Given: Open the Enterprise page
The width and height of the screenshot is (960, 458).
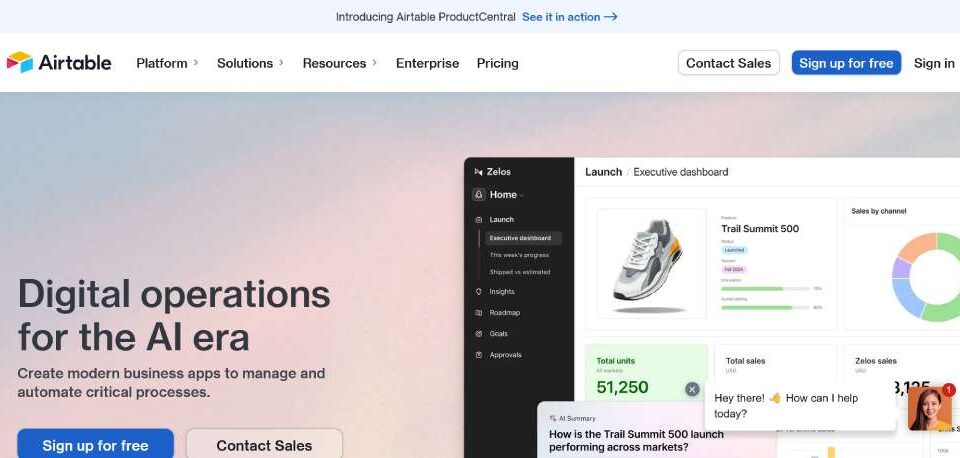Looking at the screenshot, I should (x=427, y=63).
